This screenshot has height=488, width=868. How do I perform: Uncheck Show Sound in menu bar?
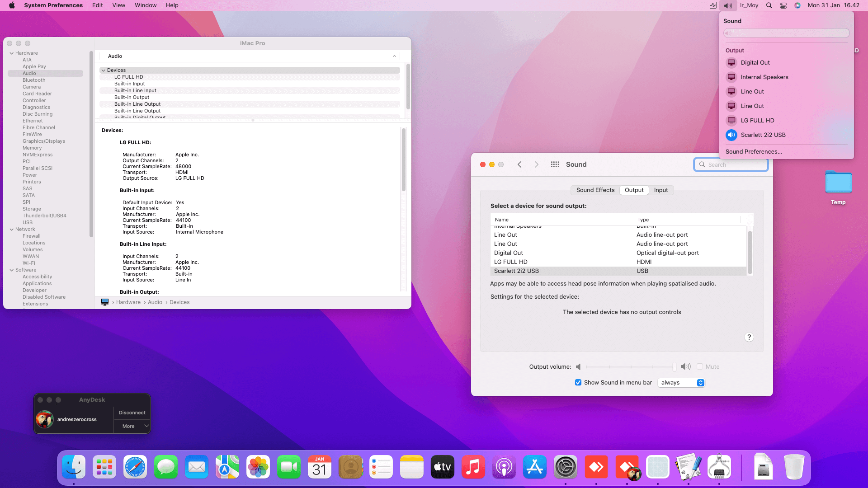(x=578, y=382)
